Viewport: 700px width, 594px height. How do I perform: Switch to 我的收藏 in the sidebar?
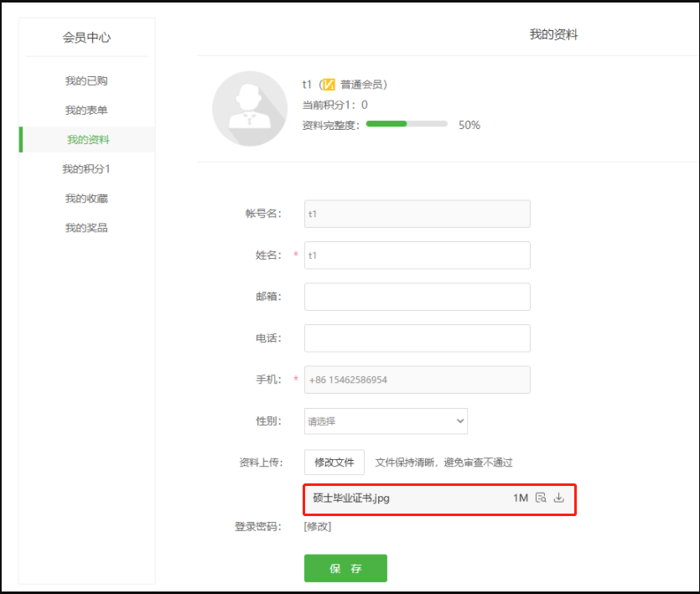[86, 199]
